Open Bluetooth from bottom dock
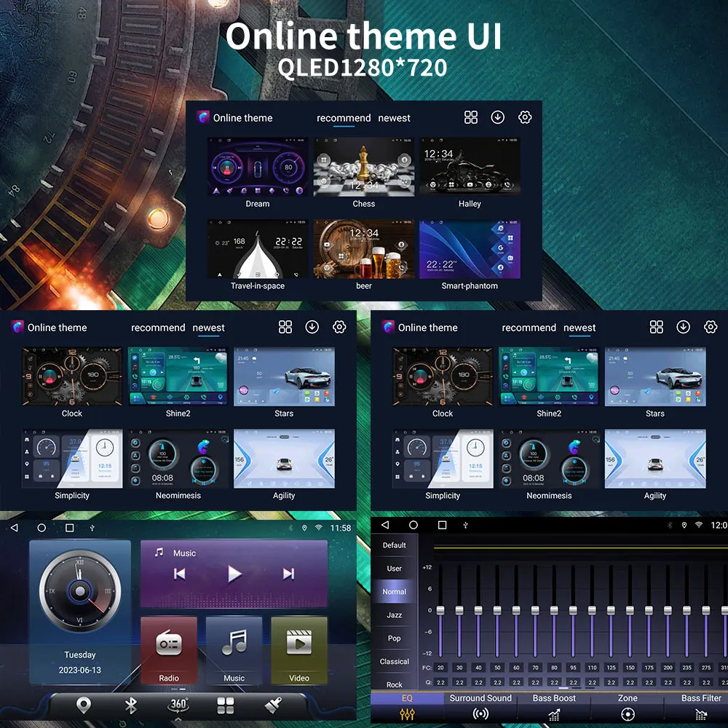Viewport: 728px width, 728px height. pyautogui.click(x=131, y=705)
